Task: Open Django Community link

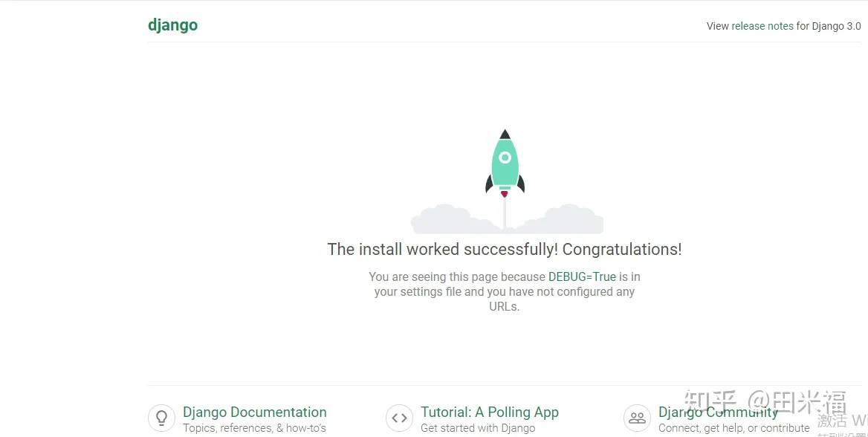Action: tap(718, 412)
